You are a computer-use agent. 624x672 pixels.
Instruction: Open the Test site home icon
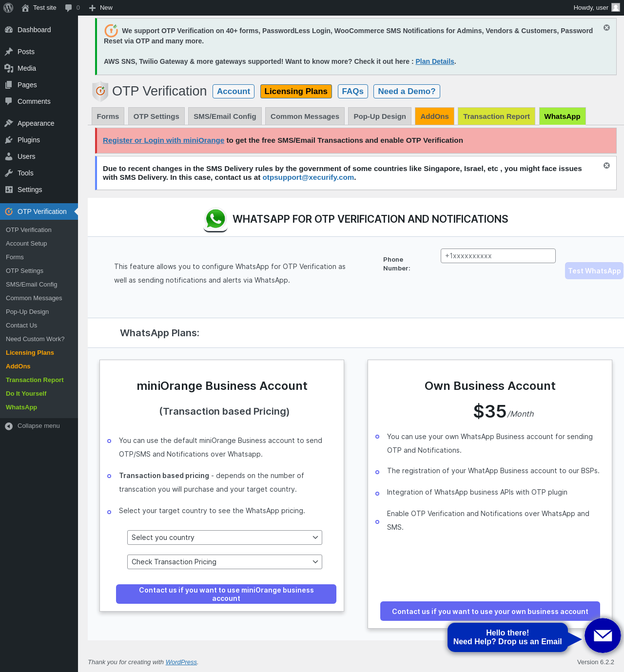pos(25,8)
